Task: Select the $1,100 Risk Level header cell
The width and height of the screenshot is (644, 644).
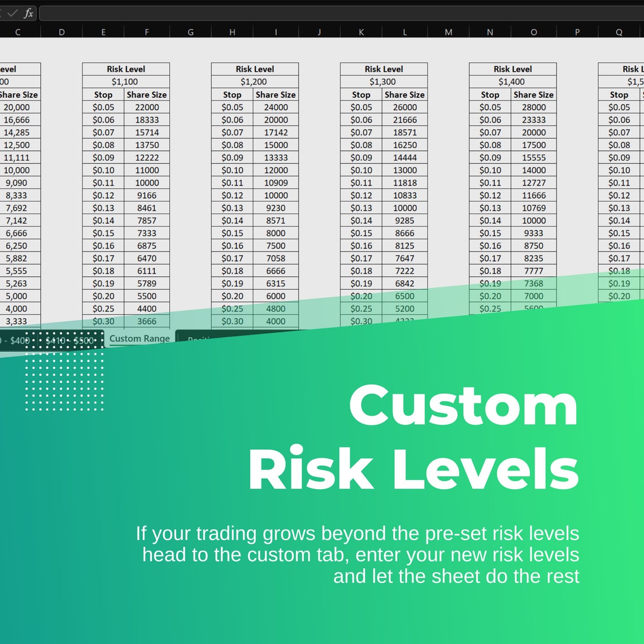Action: click(x=125, y=81)
